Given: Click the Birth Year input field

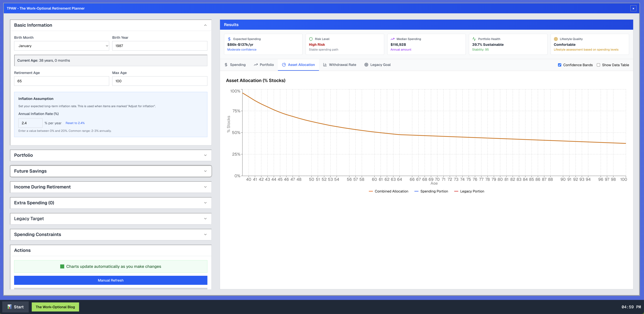Looking at the screenshot, I should point(160,46).
